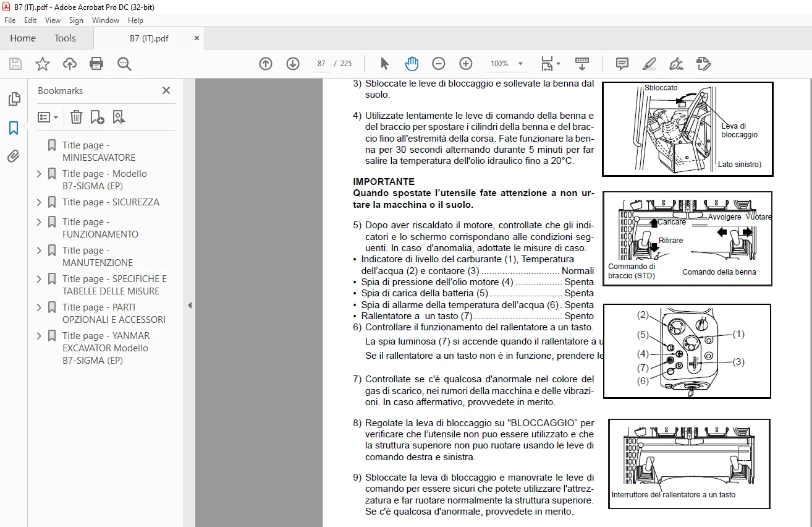The width and height of the screenshot is (812, 527).
Task: Open the File menu
Action: point(10,20)
